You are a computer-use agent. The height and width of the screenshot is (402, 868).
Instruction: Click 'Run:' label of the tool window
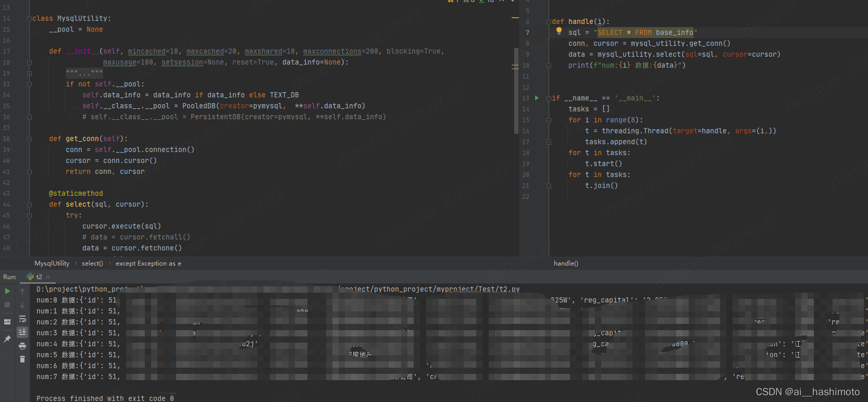pos(9,277)
